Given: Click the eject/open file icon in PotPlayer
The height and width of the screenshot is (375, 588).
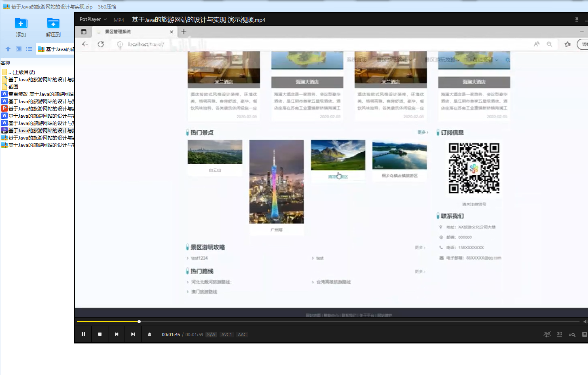Looking at the screenshot, I should coord(150,334).
